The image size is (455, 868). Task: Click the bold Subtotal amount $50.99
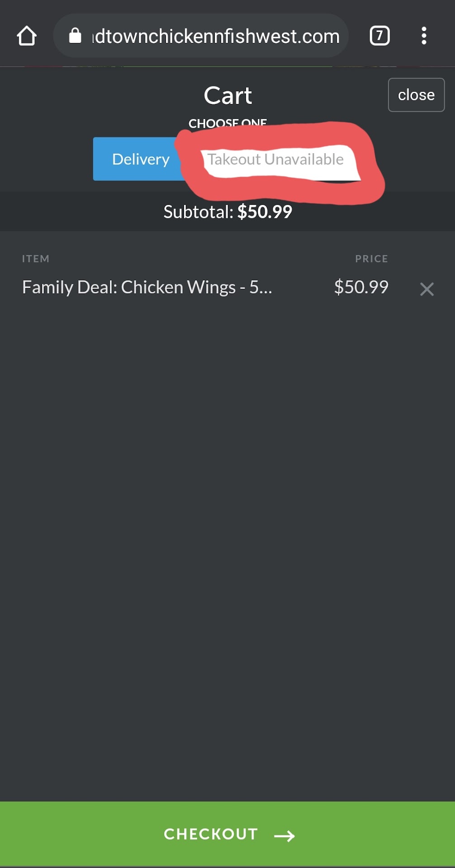265,212
